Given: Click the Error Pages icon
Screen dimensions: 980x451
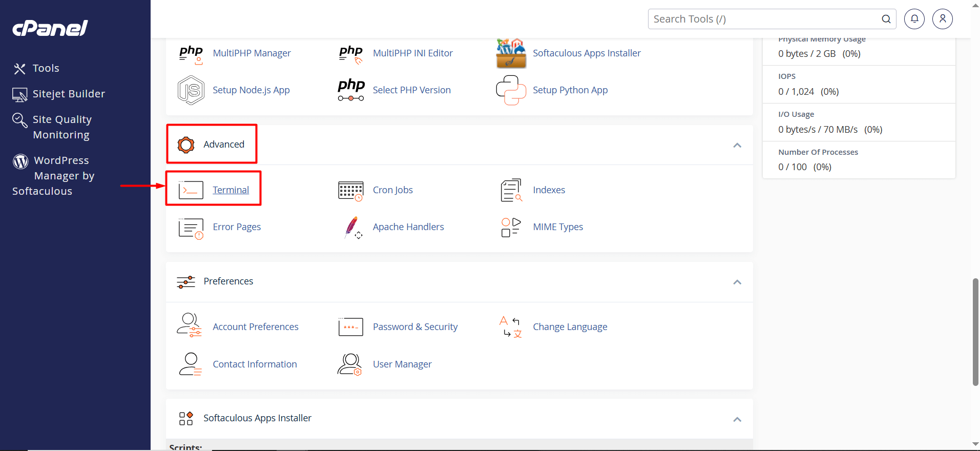Looking at the screenshot, I should [x=191, y=227].
